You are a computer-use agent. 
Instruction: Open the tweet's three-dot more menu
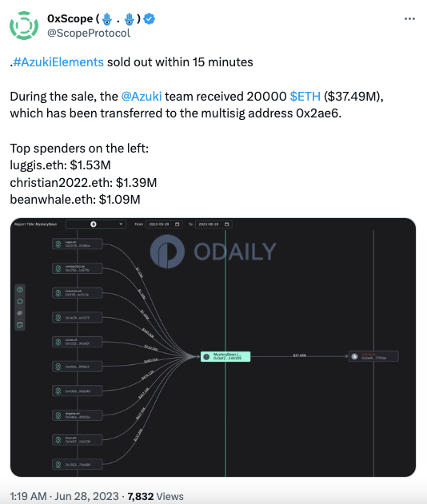(x=409, y=19)
